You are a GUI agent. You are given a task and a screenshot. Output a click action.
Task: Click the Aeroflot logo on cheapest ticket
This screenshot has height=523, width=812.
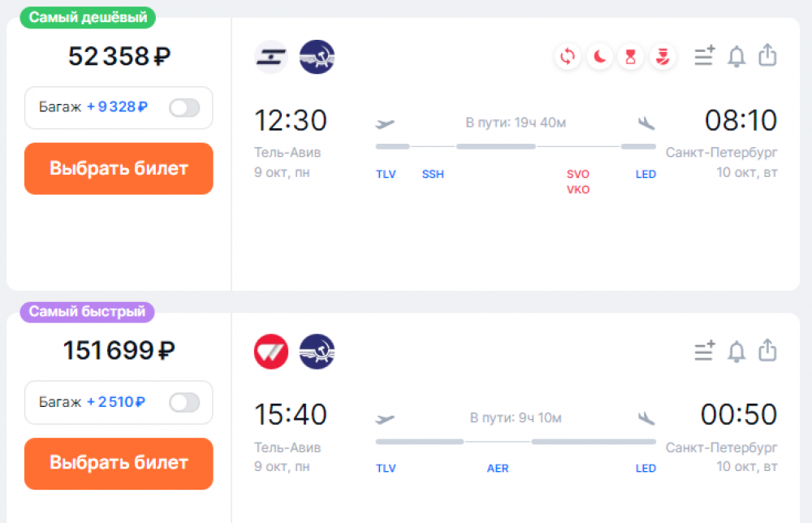tap(317, 57)
